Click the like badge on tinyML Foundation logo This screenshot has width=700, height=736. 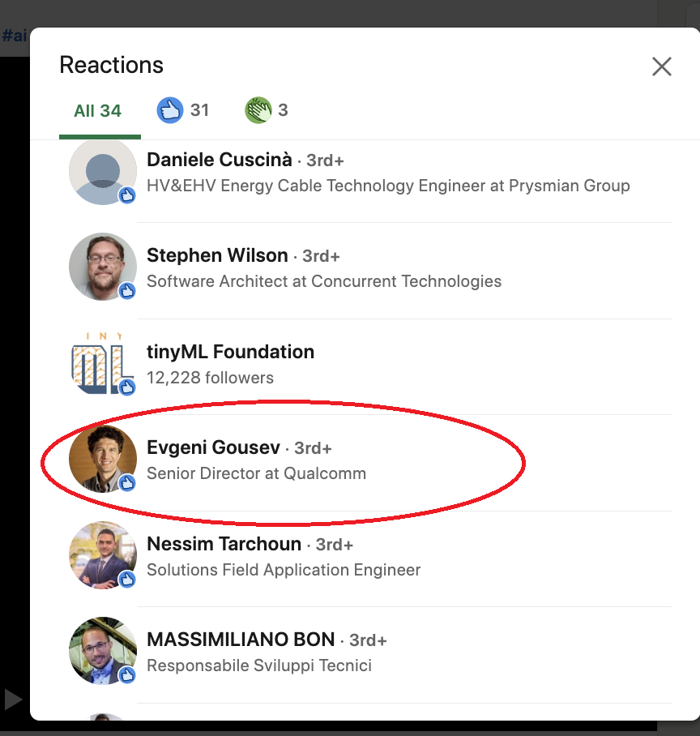click(127, 387)
